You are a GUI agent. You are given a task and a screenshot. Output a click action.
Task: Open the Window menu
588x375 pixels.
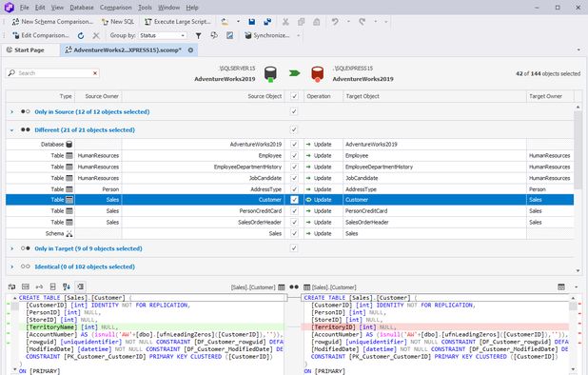168,8
